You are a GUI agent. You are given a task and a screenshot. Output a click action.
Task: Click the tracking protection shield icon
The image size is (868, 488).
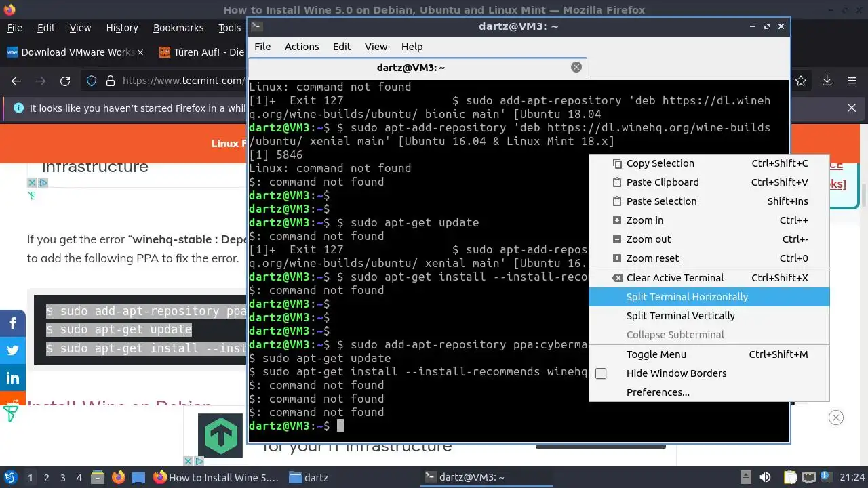click(92, 81)
